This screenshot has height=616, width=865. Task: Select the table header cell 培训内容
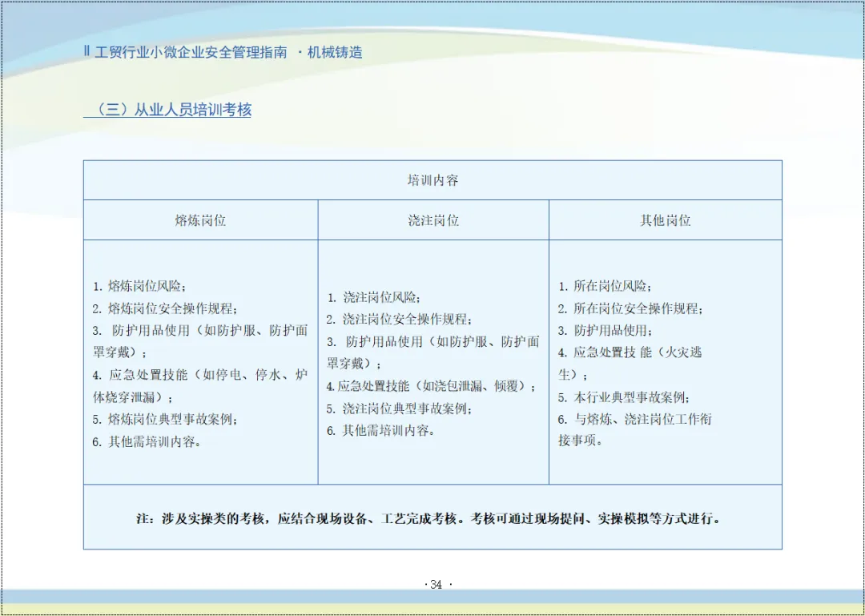(432, 180)
